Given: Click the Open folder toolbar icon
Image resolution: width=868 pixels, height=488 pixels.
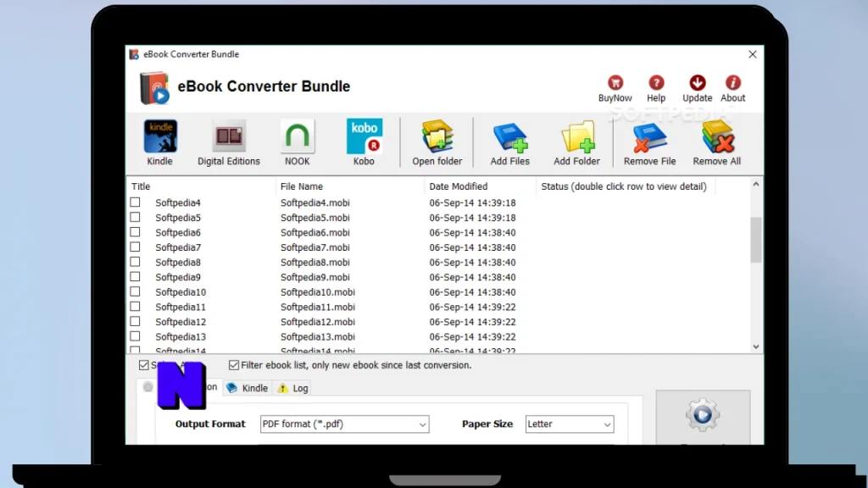Looking at the screenshot, I should (437, 136).
